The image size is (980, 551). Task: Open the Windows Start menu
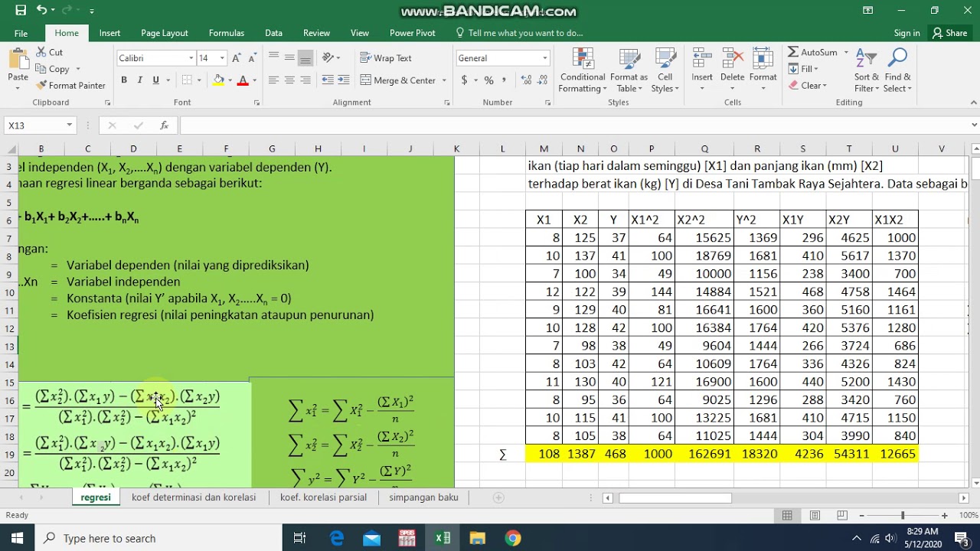coord(17,538)
